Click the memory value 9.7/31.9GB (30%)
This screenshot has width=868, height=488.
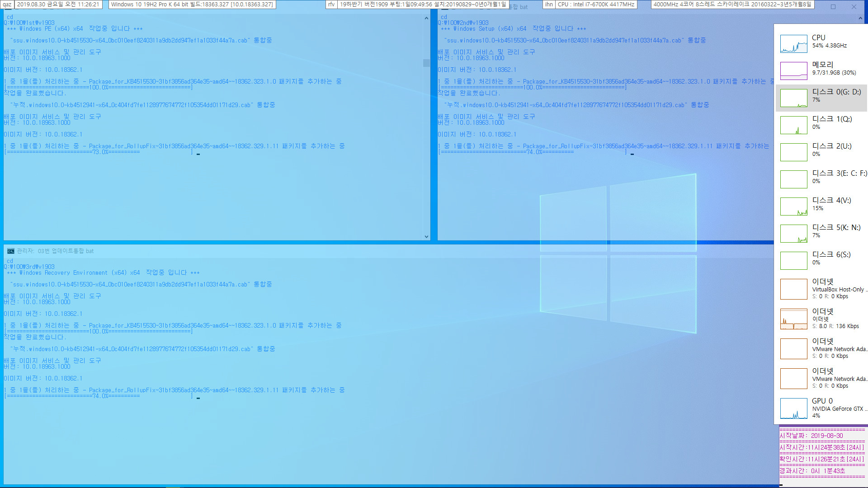click(834, 73)
